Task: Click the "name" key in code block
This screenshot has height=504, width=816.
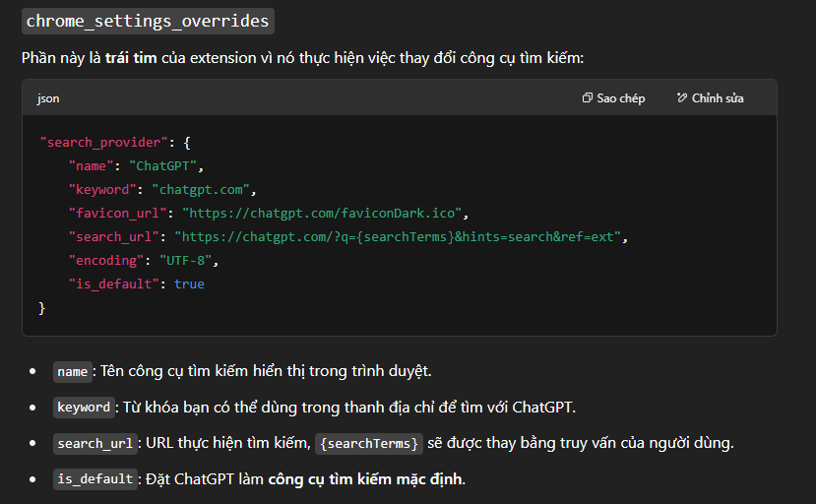Action: [x=92, y=166]
